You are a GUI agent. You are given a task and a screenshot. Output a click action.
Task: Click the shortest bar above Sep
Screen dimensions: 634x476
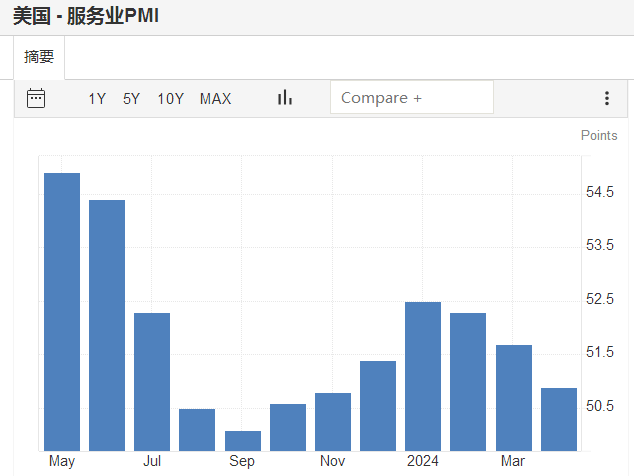(243, 440)
